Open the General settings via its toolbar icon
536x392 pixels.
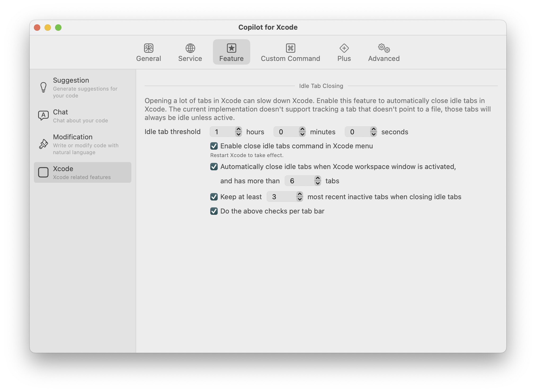coord(149,52)
